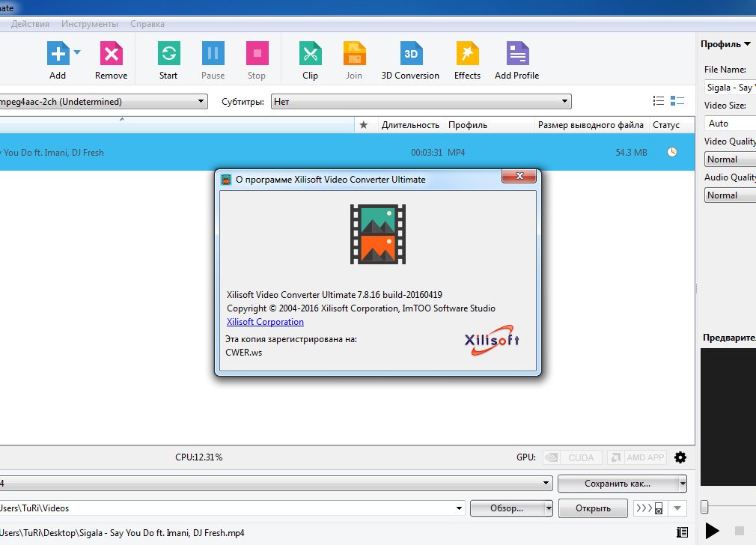Sort by Размер выводного файла column

point(591,125)
